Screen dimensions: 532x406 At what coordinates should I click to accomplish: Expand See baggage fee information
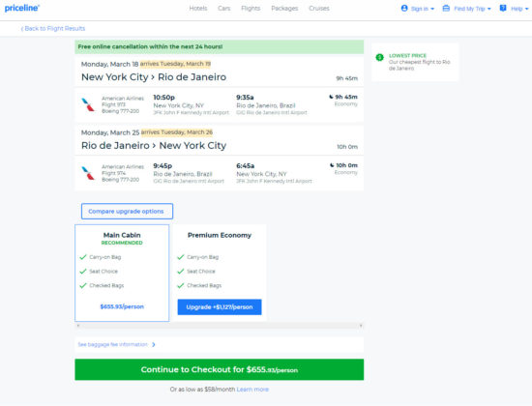pos(116,344)
